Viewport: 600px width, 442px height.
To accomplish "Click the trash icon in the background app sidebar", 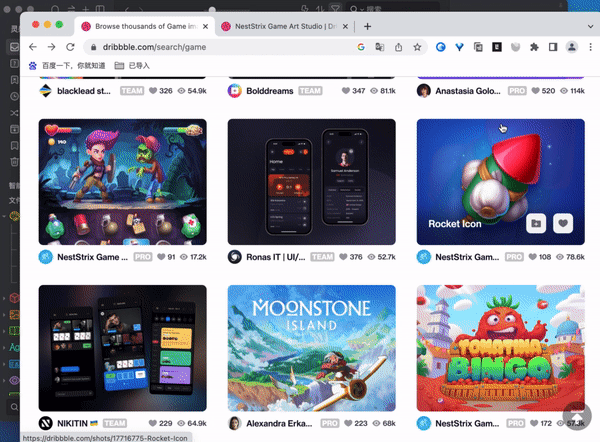I will pyautogui.click(x=14, y=162).
